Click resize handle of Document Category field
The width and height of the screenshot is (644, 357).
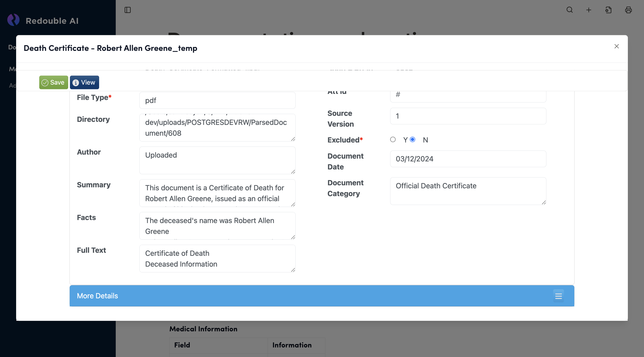coord(544,202)
